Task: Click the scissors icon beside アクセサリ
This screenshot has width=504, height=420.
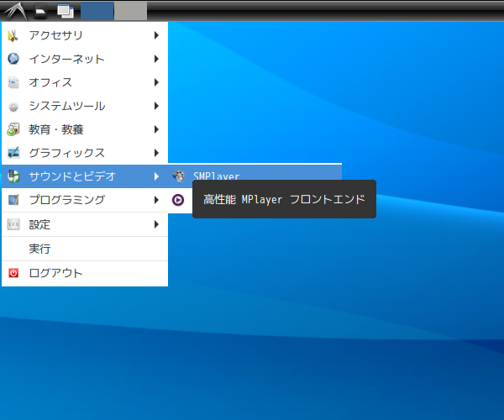Action: tap(13, 35)
